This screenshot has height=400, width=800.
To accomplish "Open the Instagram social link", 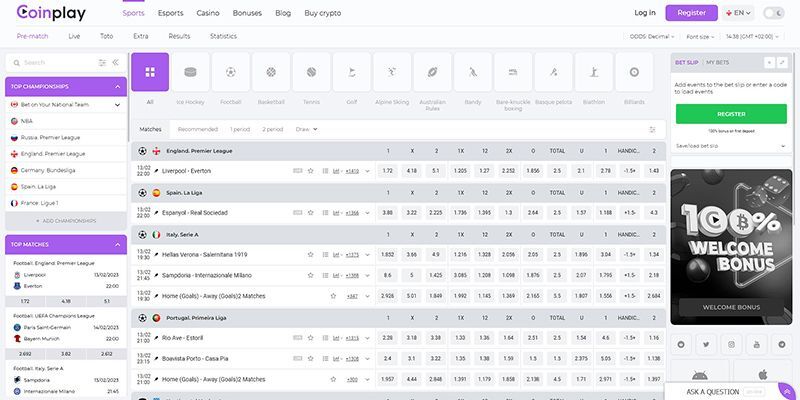I will 731,344.
